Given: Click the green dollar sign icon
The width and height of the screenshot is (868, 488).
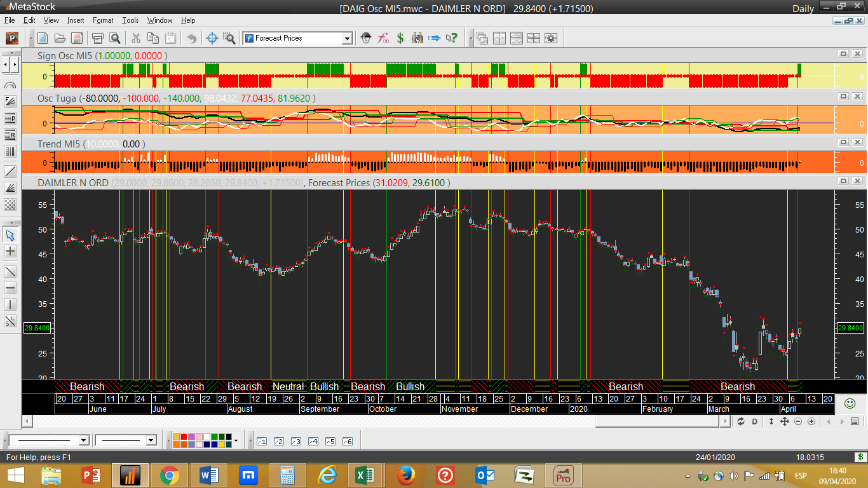Looking at the screenshot, I should 400,38.
